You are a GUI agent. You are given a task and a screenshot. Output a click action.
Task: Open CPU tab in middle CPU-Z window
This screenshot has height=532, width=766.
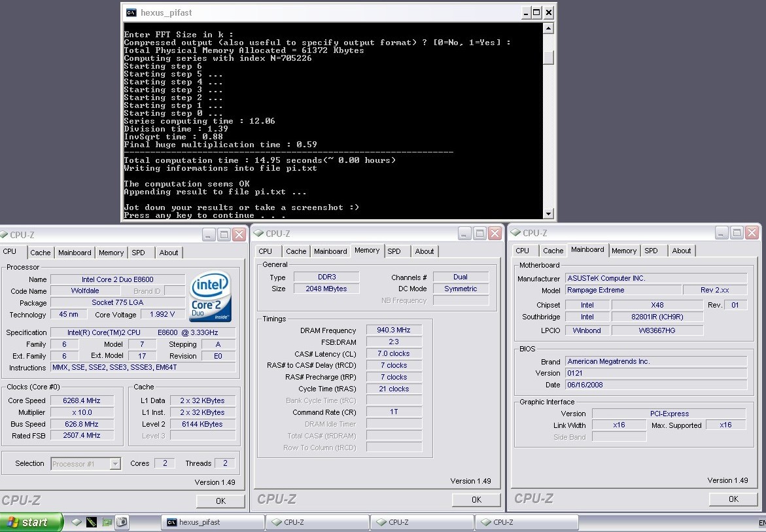(x=266, y=251)
